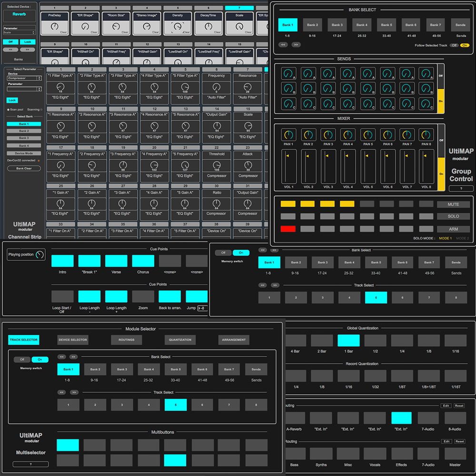Viewport: 476px width, 476px height.
Task: Click the PreDelay knob in Reverb panel
Action: [54, 28]
